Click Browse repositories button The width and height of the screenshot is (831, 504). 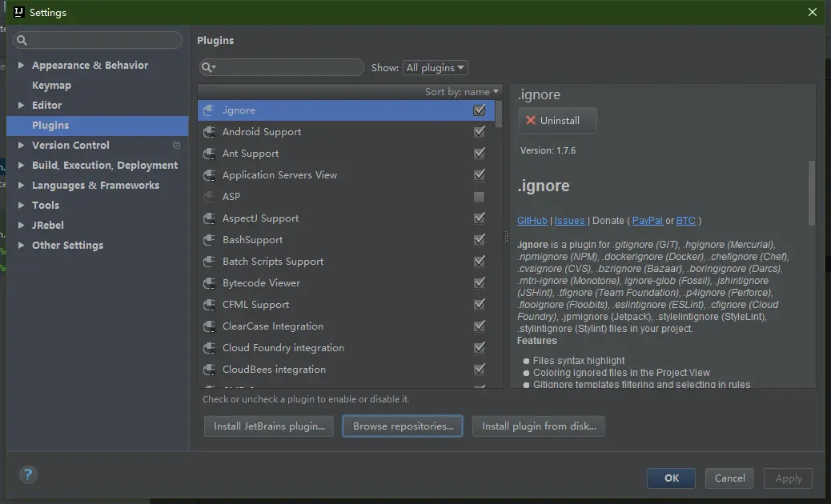coord(403,426)
